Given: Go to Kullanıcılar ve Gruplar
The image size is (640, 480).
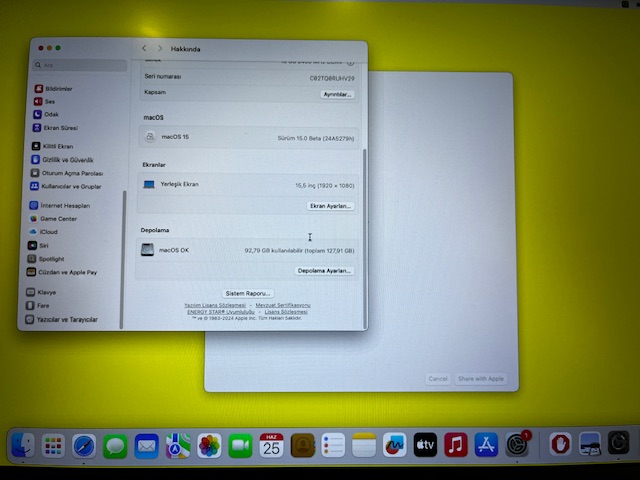Looking at the screenshot, I should coord(71,186).
